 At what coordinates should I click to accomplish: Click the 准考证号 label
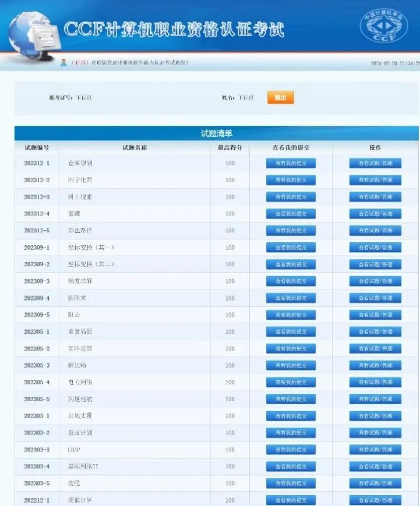pyautogui.click(x=61, y=97)
